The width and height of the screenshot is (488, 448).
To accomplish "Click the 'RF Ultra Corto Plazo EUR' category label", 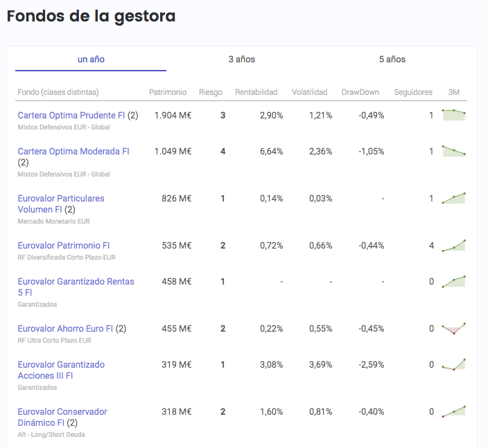I will 55,341.
